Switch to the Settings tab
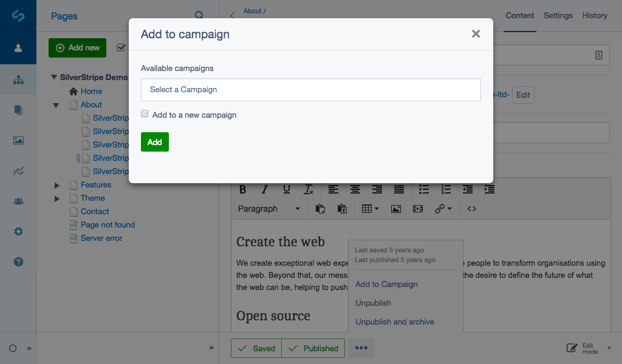The width and height of the screenshot is (622, 364). (558, 16)
